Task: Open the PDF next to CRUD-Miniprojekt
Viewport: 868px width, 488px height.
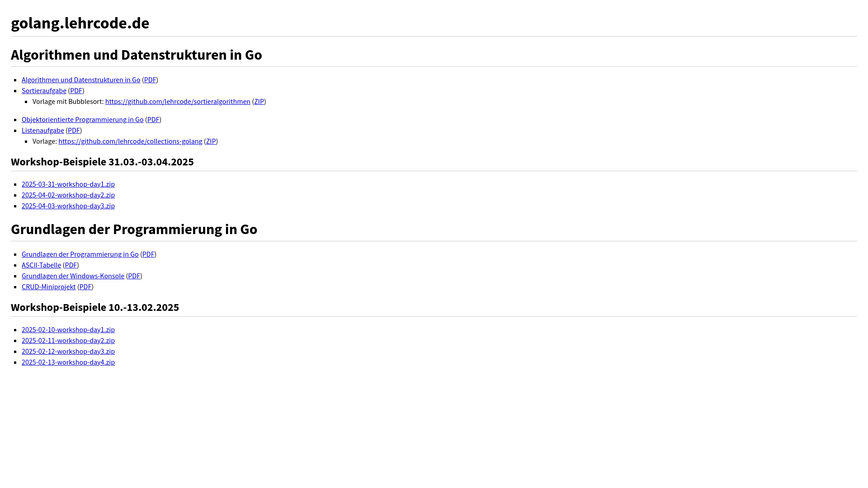Action: pyautogui.click(x=85, y=286)
